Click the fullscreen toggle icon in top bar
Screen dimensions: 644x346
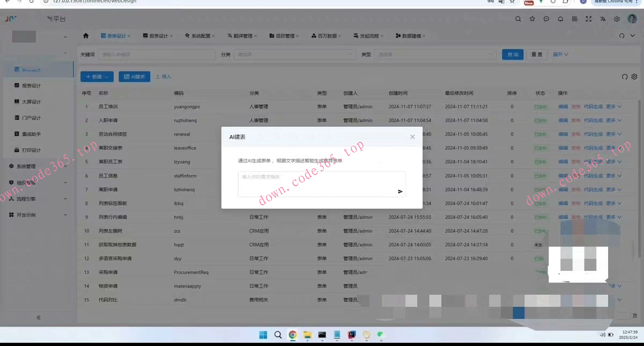coord(588,19)
